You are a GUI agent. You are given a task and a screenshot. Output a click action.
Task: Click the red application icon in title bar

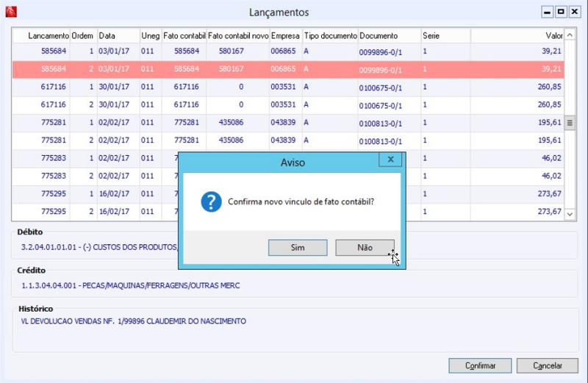(11, 12)
